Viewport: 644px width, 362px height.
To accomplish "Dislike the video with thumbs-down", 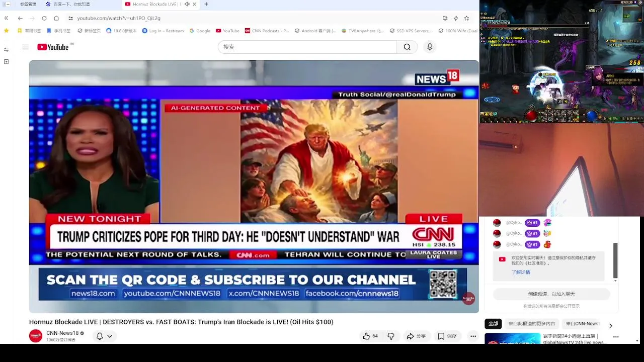I will click(x=391, y=336).
